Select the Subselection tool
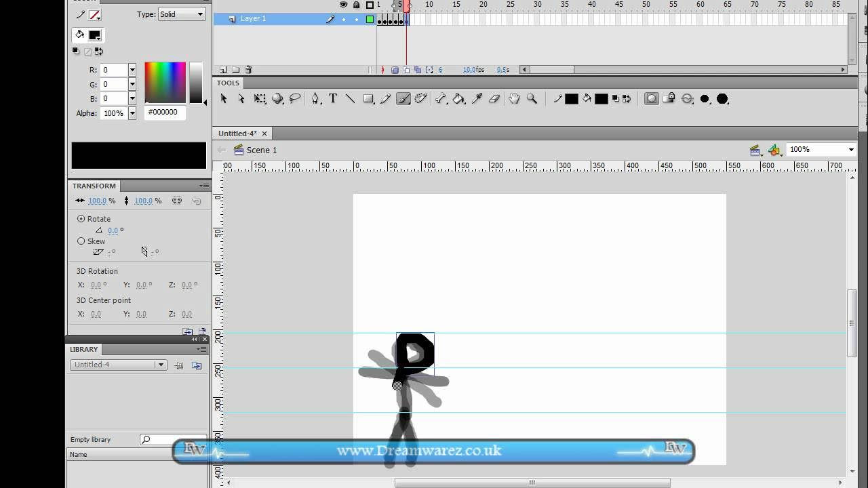The width and height of the screenshot is (868, 488). [x=241, y=99]
